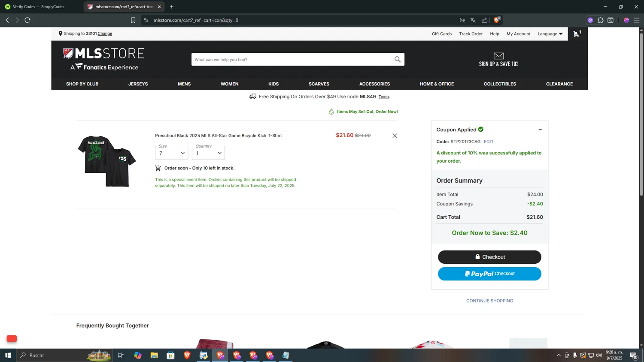Open the SCARVES menu
Image resolution: width=644 pixels, height=362 pixels.
tap(319, 84)
